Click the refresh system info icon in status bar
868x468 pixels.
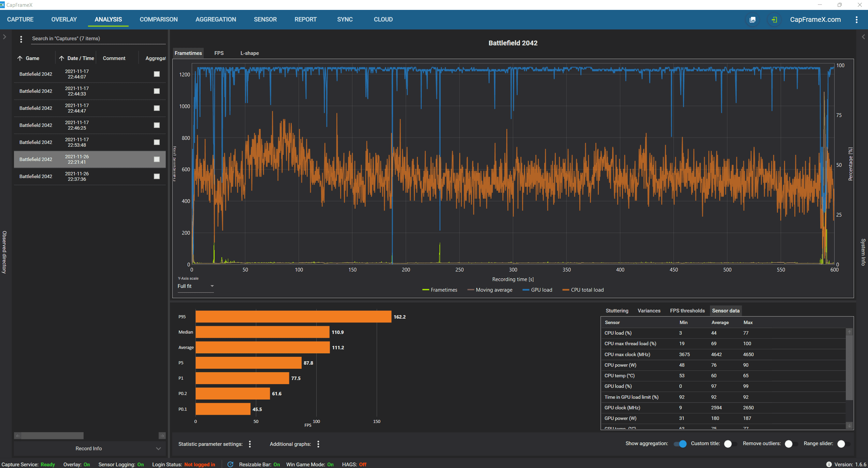coord(230,464)
